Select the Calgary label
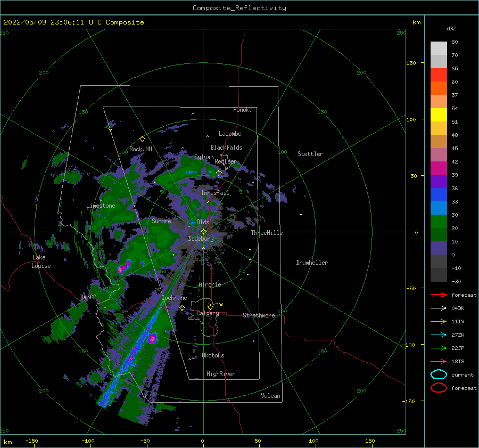The height and width of the screenshot is (448, 479). 208,313
